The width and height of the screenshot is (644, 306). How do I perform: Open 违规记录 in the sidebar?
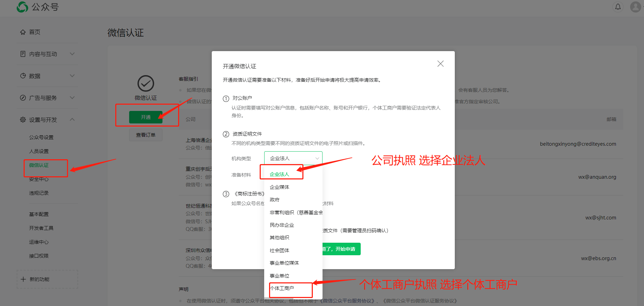39,193
